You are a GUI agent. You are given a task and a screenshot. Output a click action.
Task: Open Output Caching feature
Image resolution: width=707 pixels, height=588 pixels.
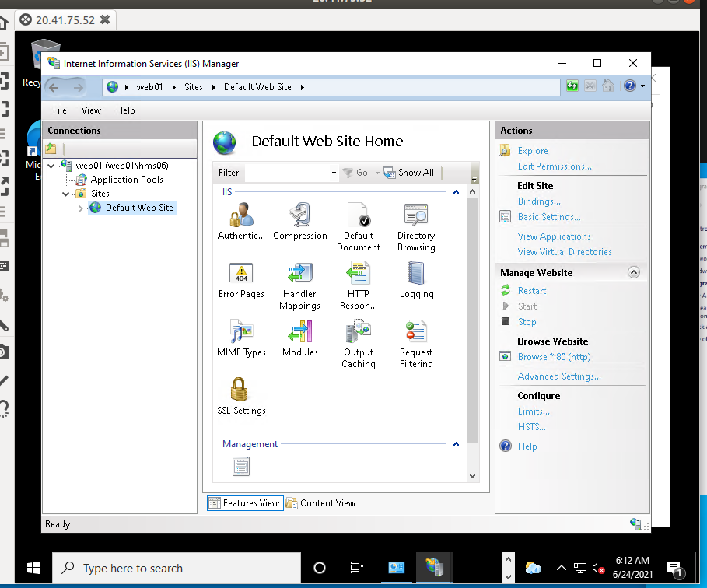pos(359,344)
